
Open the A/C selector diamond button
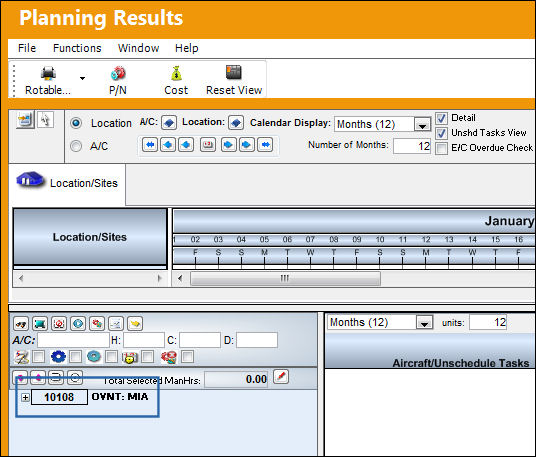point(169,123)
